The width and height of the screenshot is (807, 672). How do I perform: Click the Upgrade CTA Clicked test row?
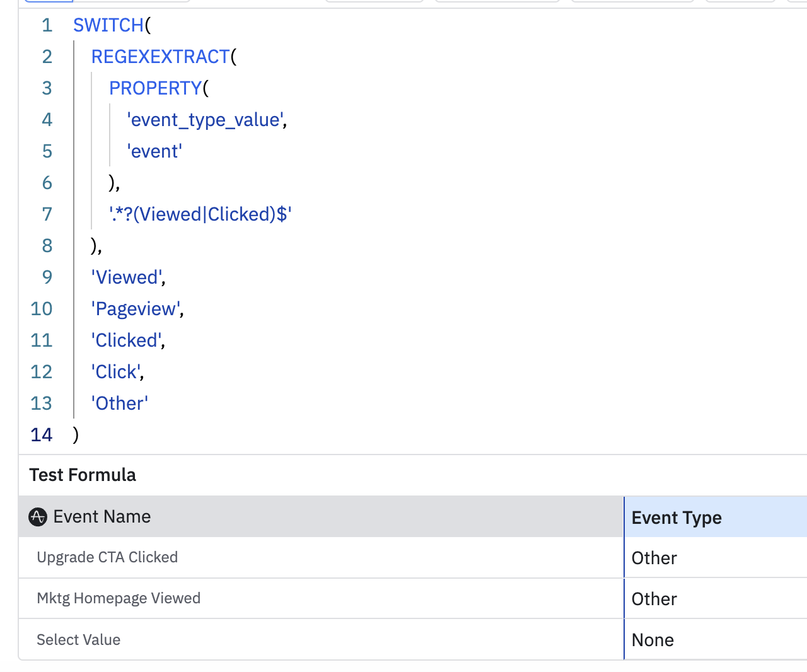[107, 557]
